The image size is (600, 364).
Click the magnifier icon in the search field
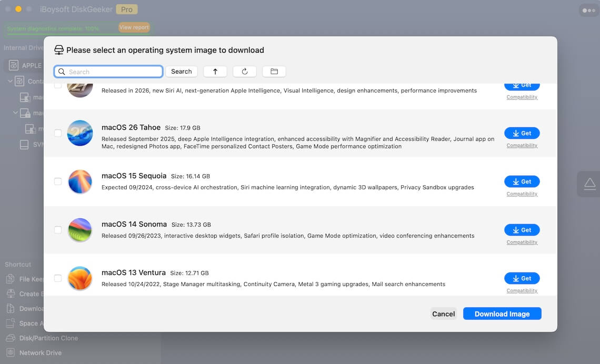point(62,72)
